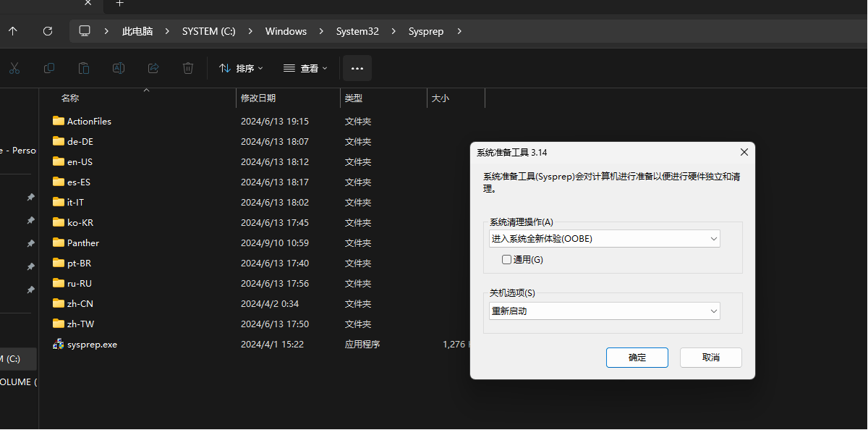Refresh the current folder view

48,31
